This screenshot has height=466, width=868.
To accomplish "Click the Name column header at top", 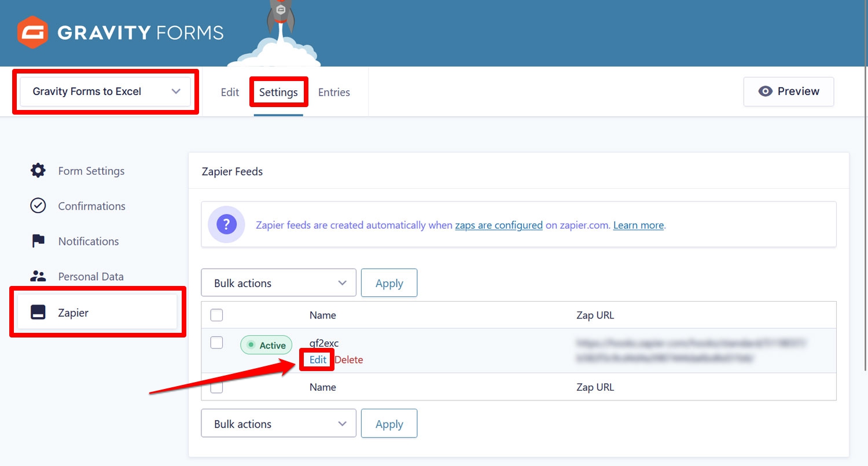I will coord(323,315).
